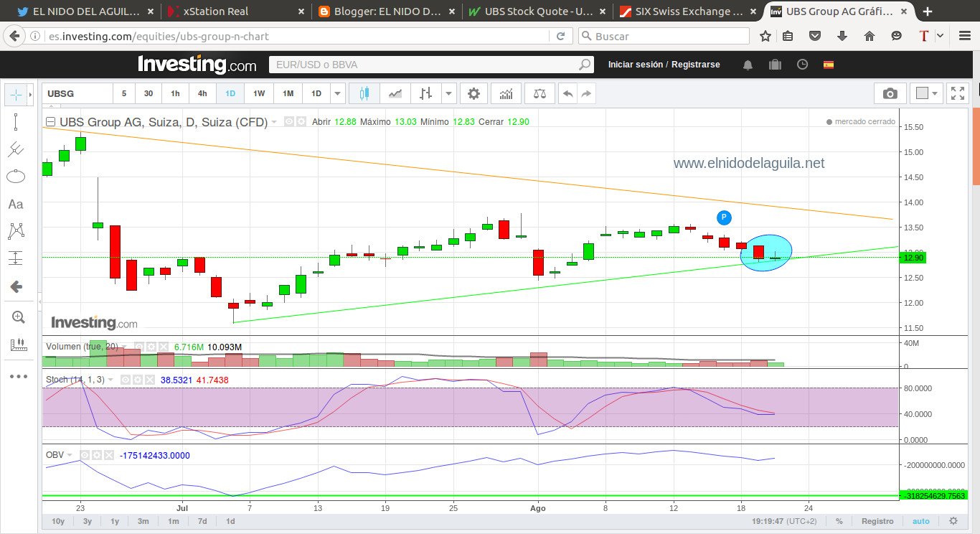Choose the candlestick chart style
Image resolution: width=980 pixels, height=534 pixels.
[364, 93]
